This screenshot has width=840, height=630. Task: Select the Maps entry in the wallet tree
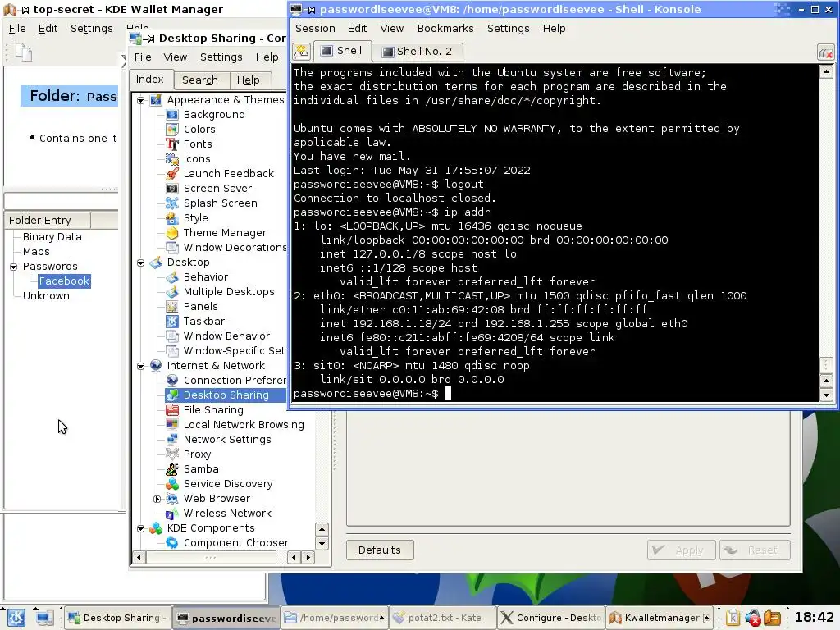[36, 252]
